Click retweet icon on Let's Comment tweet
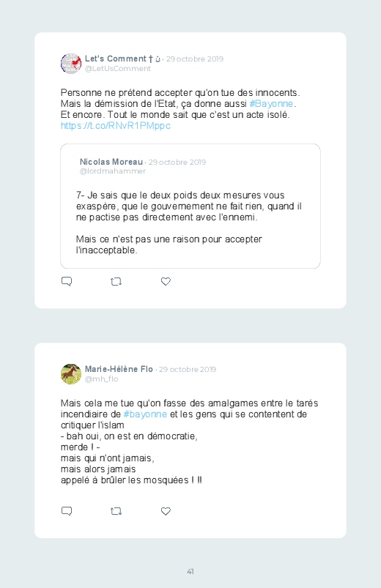 tap(116, 281)
